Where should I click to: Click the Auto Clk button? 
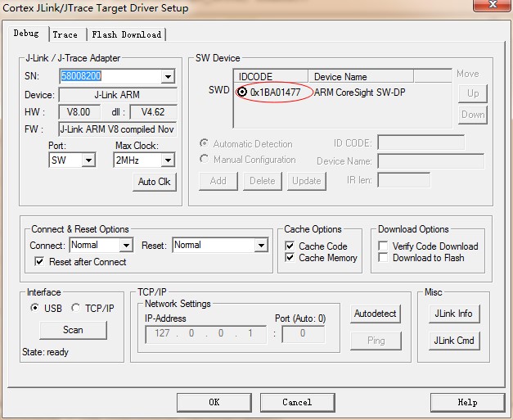point(155,182)
